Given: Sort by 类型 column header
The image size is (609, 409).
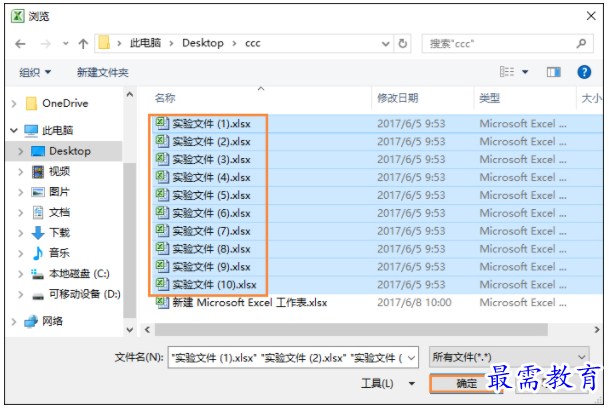Looking at the screenshot, I should point(489,98).
